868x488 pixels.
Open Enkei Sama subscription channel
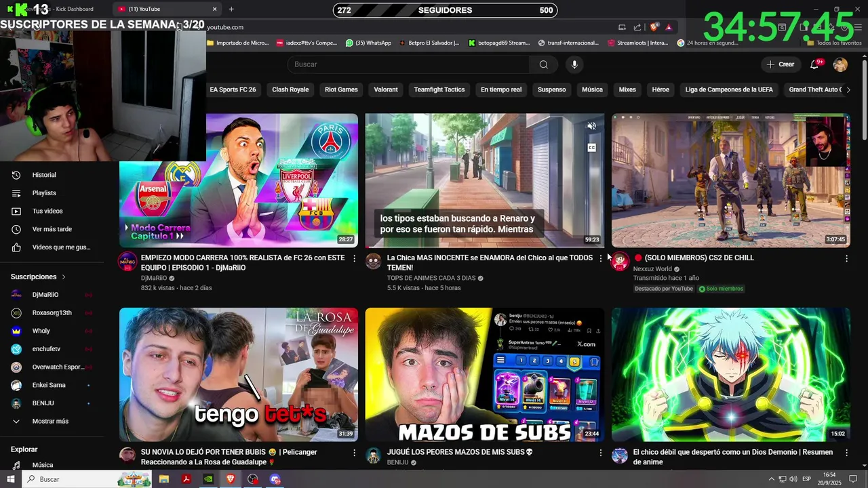pyautogui.click(x=49, y=385)
